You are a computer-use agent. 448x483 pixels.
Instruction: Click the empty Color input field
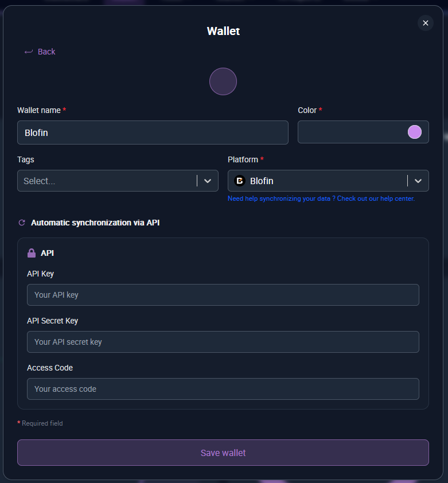[350, 133]
